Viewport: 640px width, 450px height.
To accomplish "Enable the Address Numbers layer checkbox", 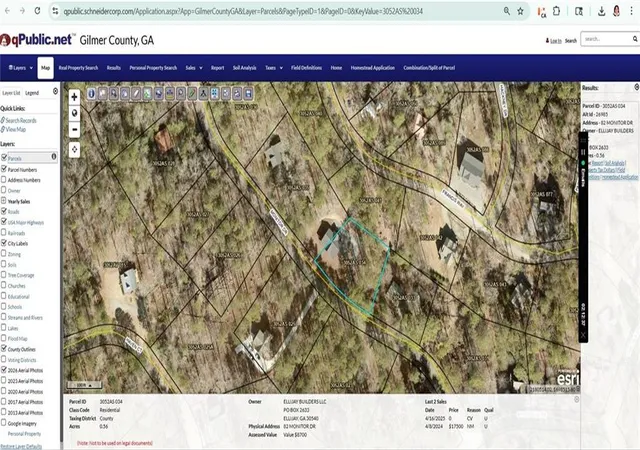I will point(4,179).
